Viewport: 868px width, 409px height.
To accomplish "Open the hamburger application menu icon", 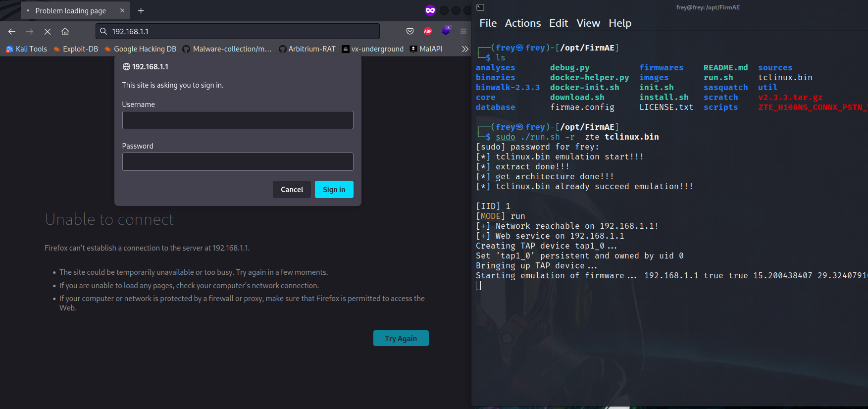I will tap(463, 31).
